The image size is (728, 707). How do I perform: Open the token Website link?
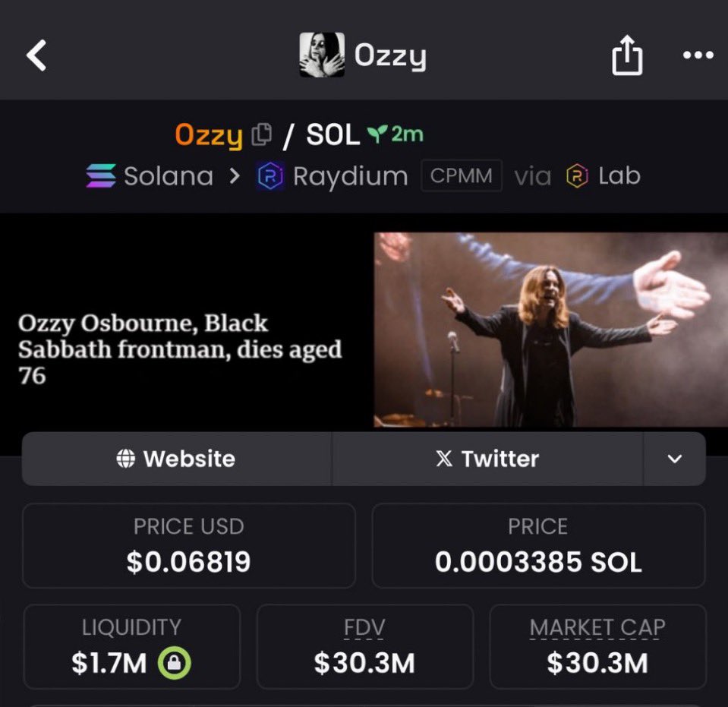click(177, 459)
